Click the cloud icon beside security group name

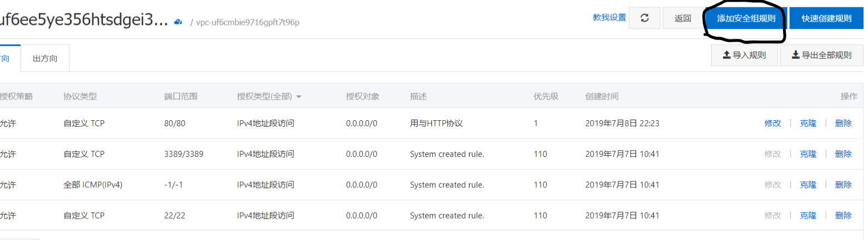click(178, 22)
